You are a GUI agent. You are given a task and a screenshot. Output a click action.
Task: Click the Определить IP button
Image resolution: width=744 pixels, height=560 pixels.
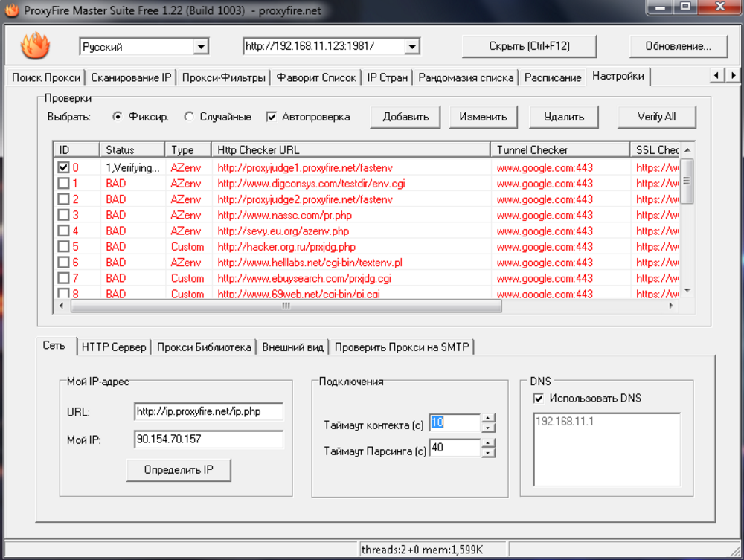[x=179, y=470]
